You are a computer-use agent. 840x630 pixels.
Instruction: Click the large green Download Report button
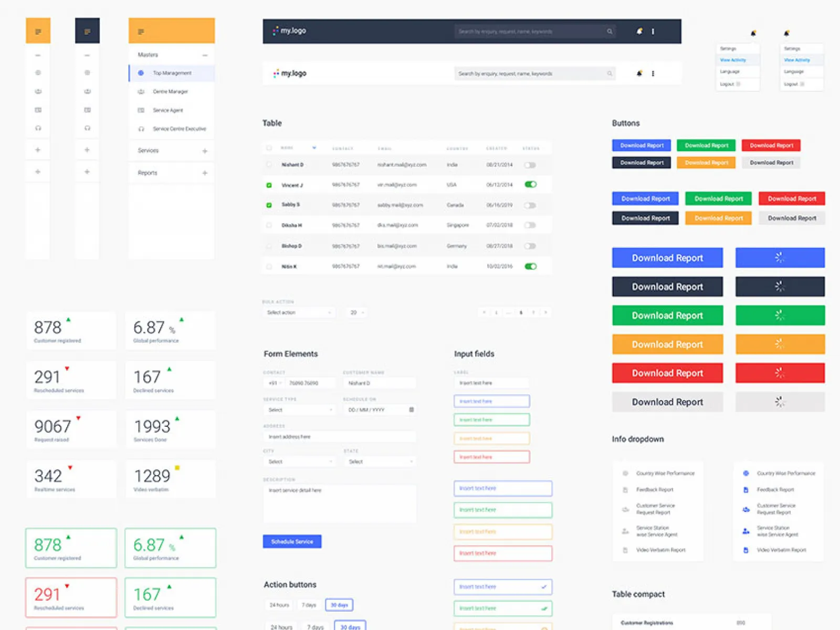tap(667, 316)
